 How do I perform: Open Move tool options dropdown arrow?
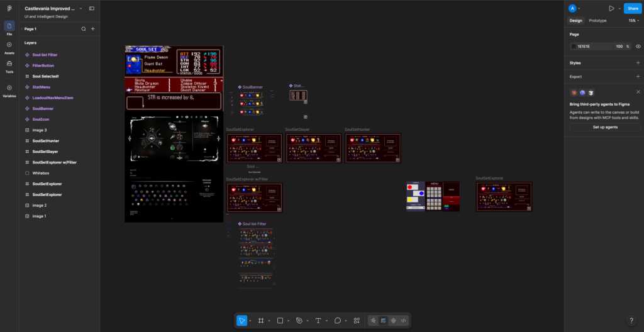pos(250,321)
